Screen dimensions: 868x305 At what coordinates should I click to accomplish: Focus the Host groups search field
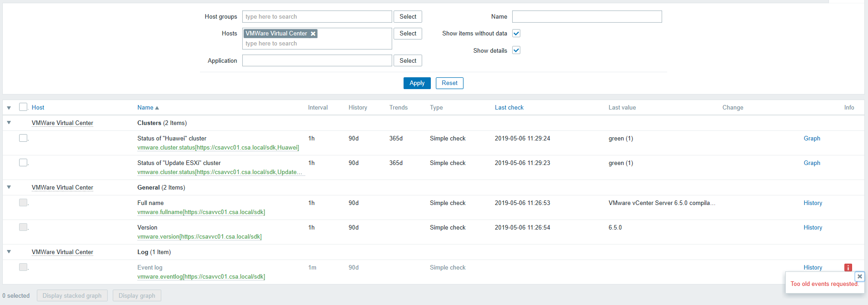click(317, 17)
